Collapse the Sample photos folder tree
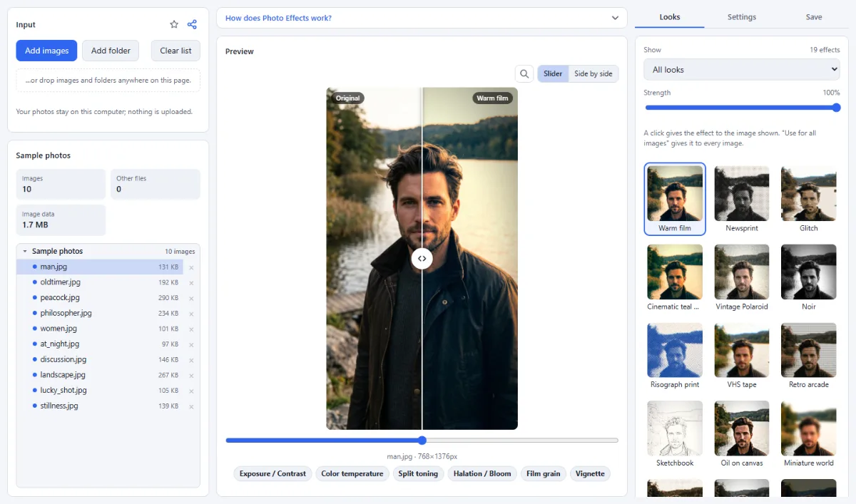 pyautogui.click(x=26, y=251)
